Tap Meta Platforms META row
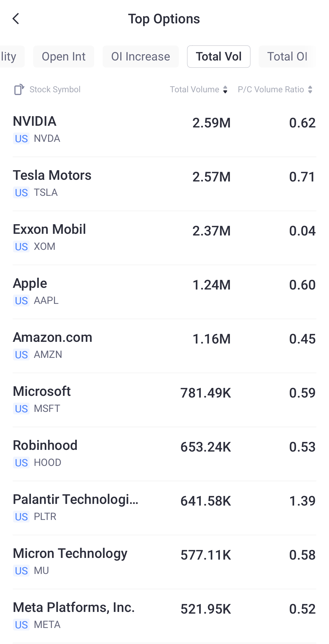The height and width of the screenshot is (644, 329). click(164, 616)
